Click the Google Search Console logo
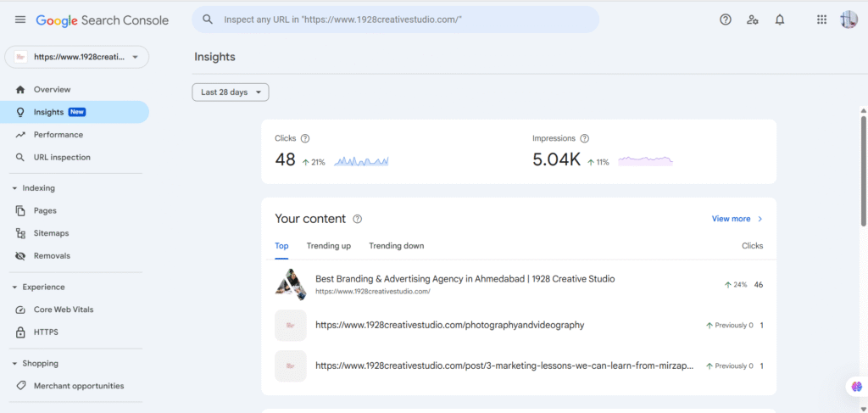868x413 pixels. (x=103, y=20)
